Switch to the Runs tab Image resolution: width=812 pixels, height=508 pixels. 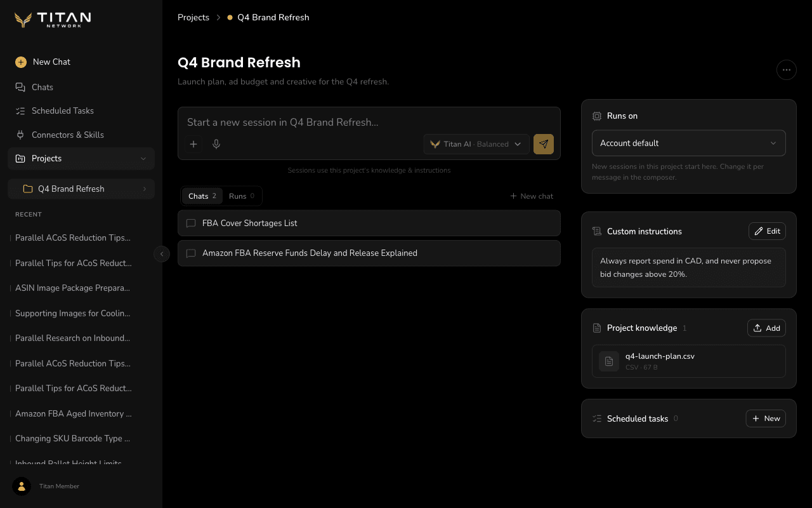click(x=242, y=196)
